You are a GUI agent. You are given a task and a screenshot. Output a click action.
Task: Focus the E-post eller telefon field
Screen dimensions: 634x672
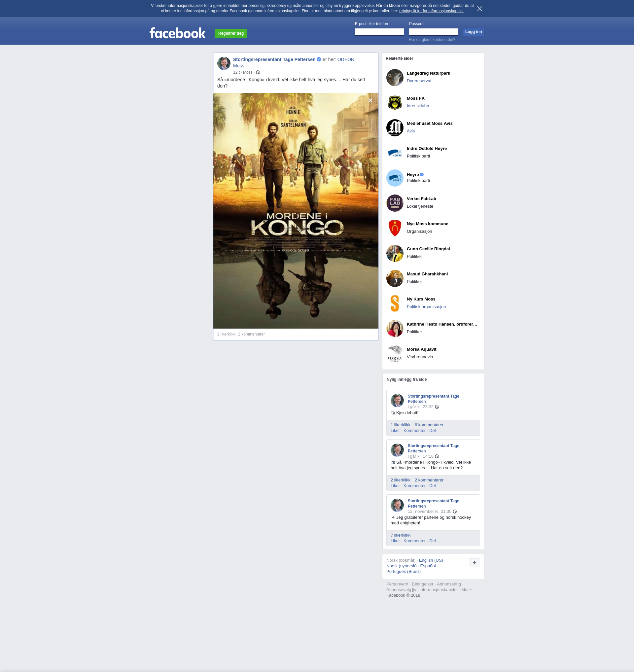pos(379,32)
